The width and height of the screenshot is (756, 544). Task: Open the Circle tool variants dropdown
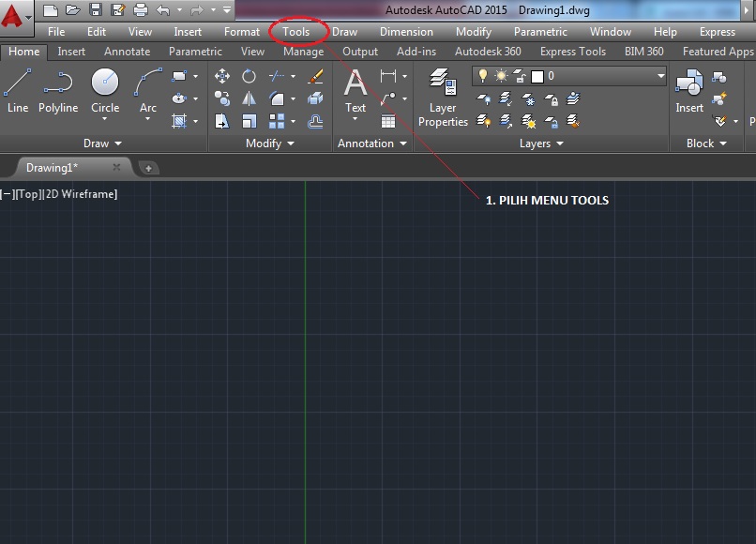coord(105,118)
